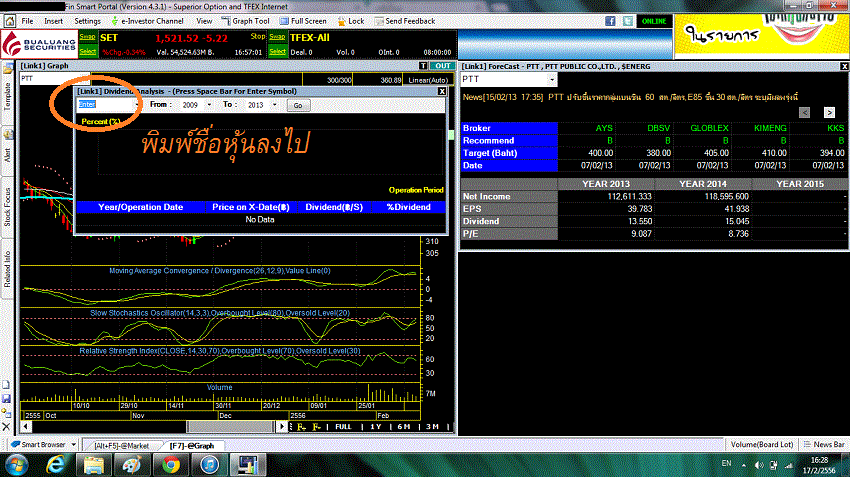Toggle the Lock option
This screenshot has height=477, width=850.
coord(351,21)
